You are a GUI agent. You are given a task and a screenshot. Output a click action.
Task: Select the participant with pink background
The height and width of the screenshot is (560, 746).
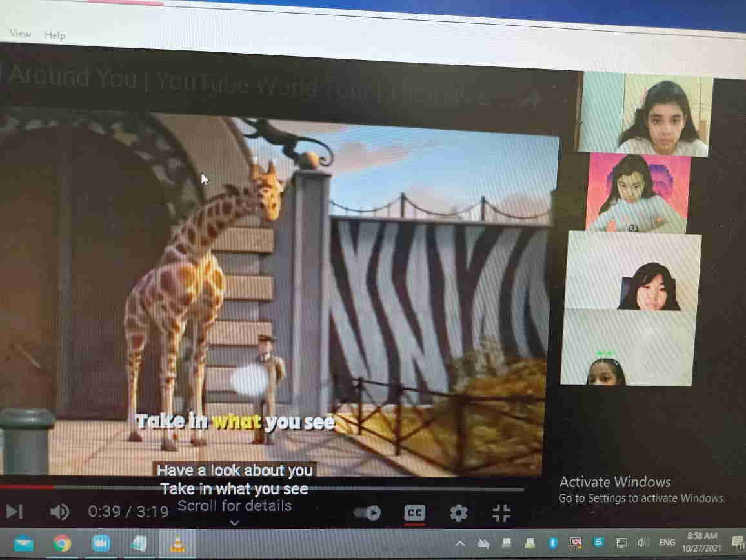638,193
